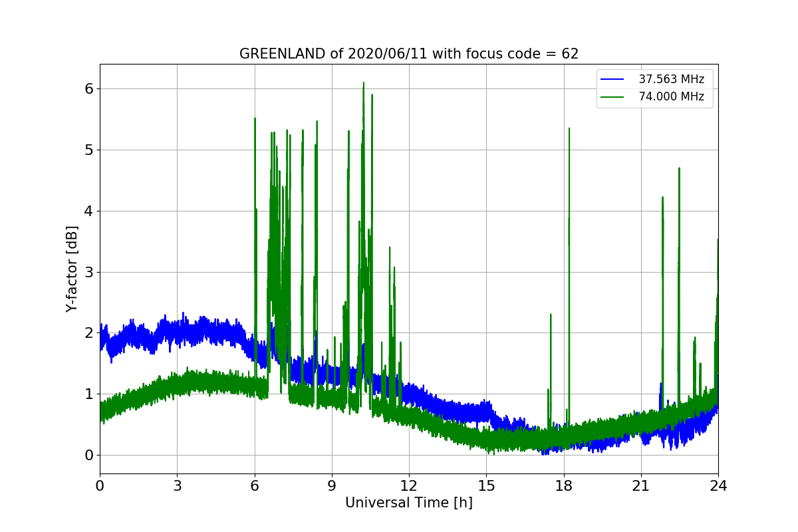Click the tallest green spike peak above 6 dB
Viewport: 798px width, 532px height.
coord(364,83)
